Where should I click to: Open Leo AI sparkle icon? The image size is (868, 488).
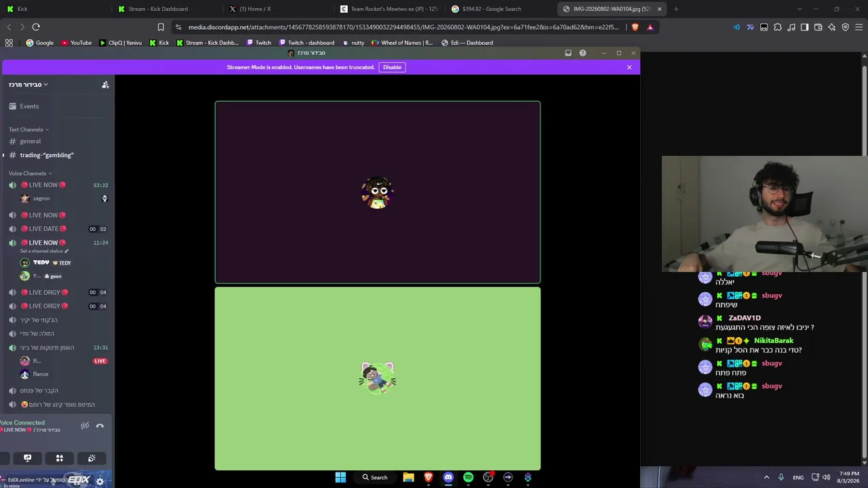coord(831,27)
